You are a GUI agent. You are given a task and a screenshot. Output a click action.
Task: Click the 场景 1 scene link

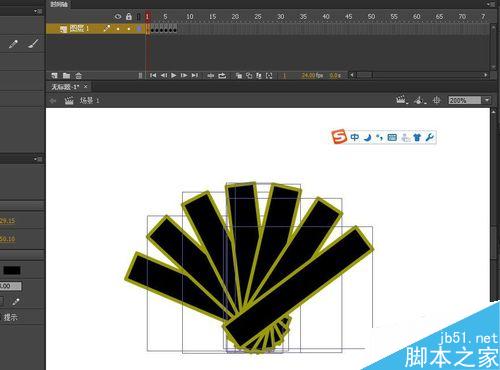(89, 100)
